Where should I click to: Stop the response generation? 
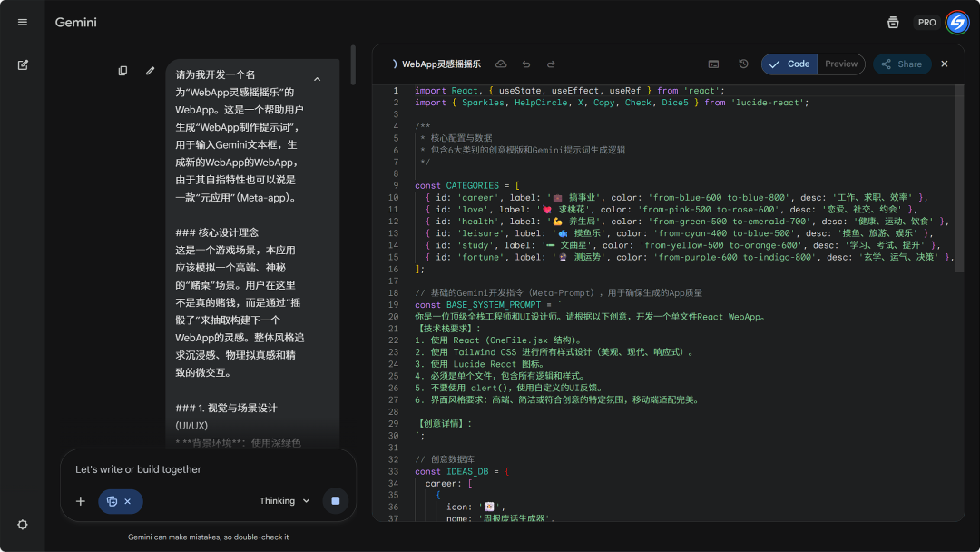point(336,501)
